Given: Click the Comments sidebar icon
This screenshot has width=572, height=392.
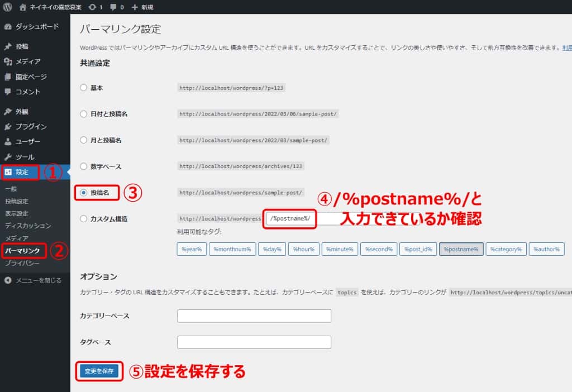Looking at the screenshot, I should coord(8,92).
